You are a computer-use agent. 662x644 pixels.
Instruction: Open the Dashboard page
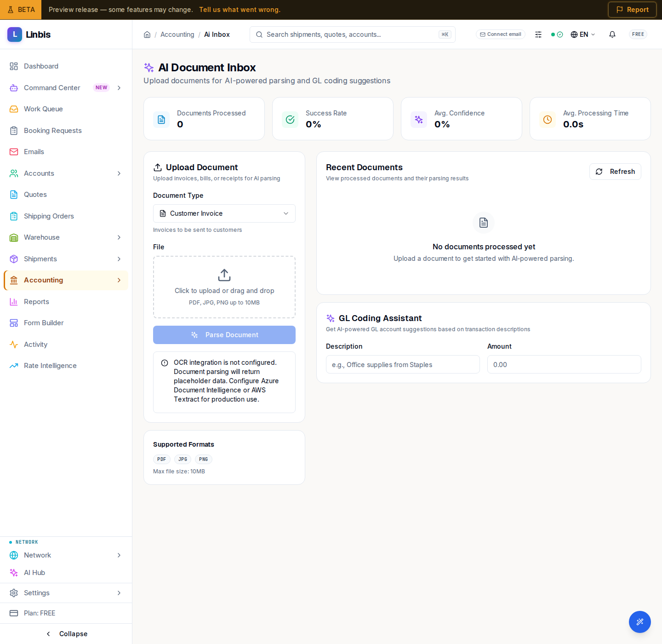[66, 66]
